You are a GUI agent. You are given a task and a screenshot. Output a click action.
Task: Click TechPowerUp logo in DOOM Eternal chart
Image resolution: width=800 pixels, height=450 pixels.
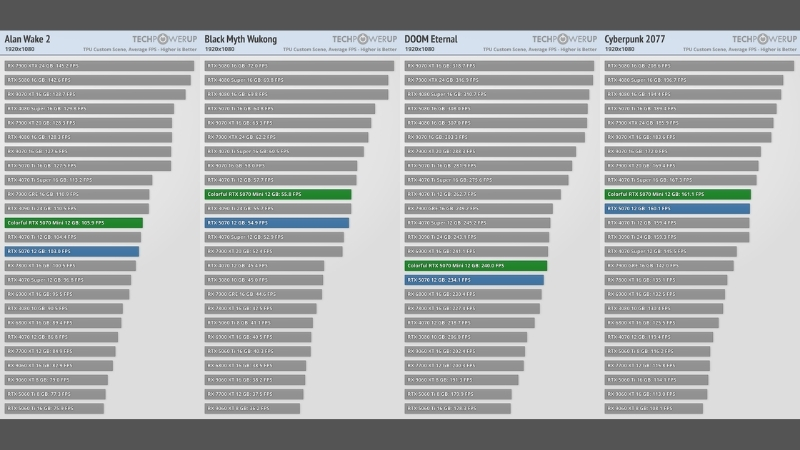pyautogui.click(x=562, y=40)
